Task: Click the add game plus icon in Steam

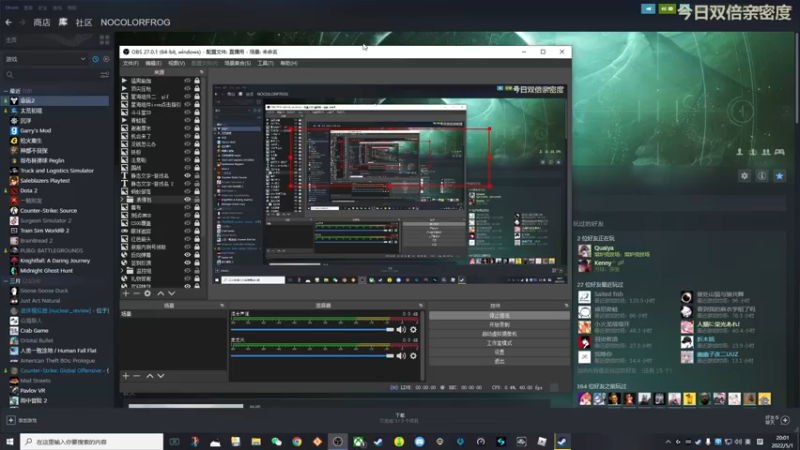Action: (x=11, y=420)
